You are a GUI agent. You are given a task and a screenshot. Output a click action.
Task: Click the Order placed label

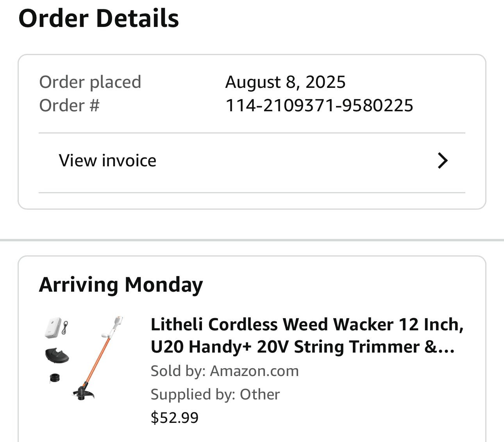pos(90,82)
